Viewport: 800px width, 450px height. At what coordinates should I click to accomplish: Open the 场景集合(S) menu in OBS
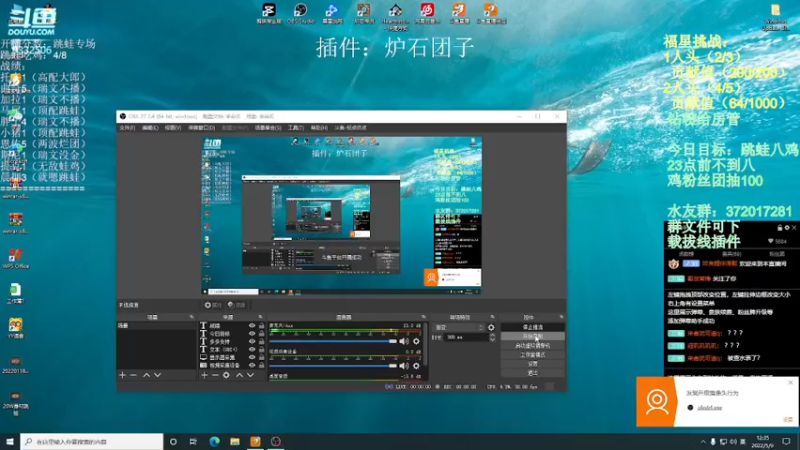coord(268,128)
